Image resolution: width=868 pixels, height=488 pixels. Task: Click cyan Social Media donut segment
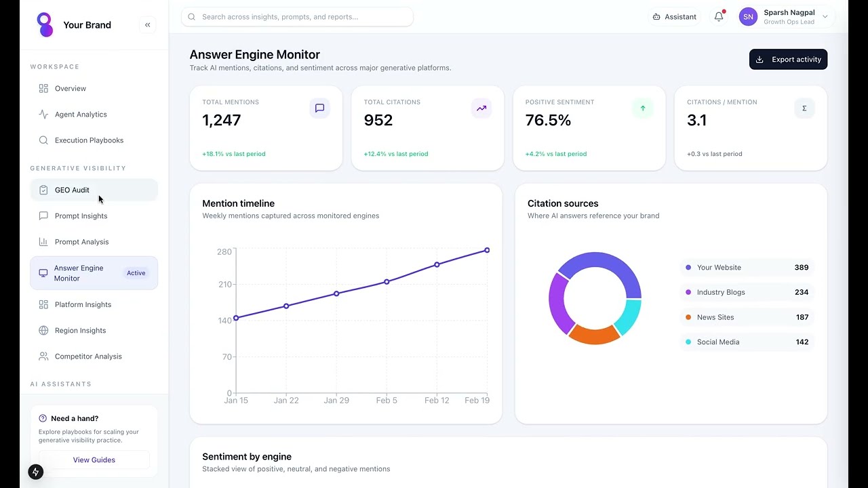point(629,317)
